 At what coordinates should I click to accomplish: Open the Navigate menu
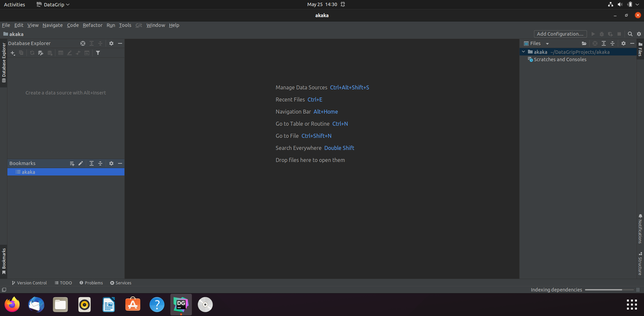tap(53, 25)
